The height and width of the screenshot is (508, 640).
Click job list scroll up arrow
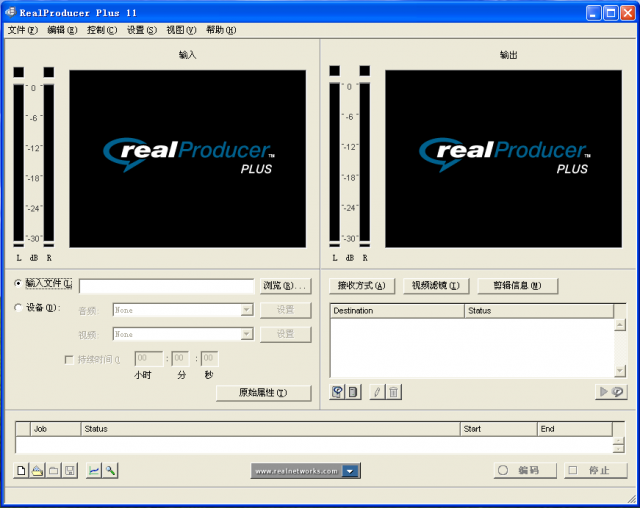618,441
